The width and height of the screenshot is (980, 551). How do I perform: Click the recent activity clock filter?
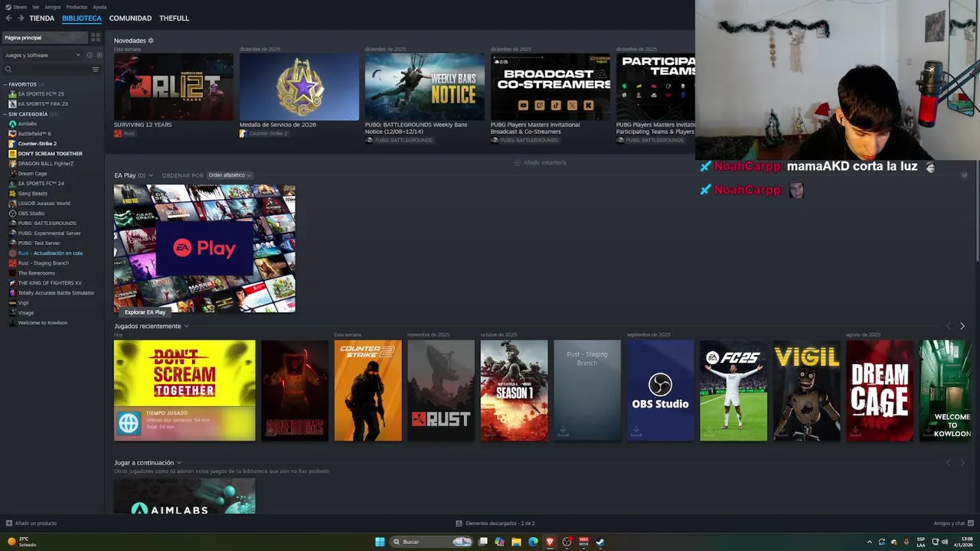click(90, 55)
